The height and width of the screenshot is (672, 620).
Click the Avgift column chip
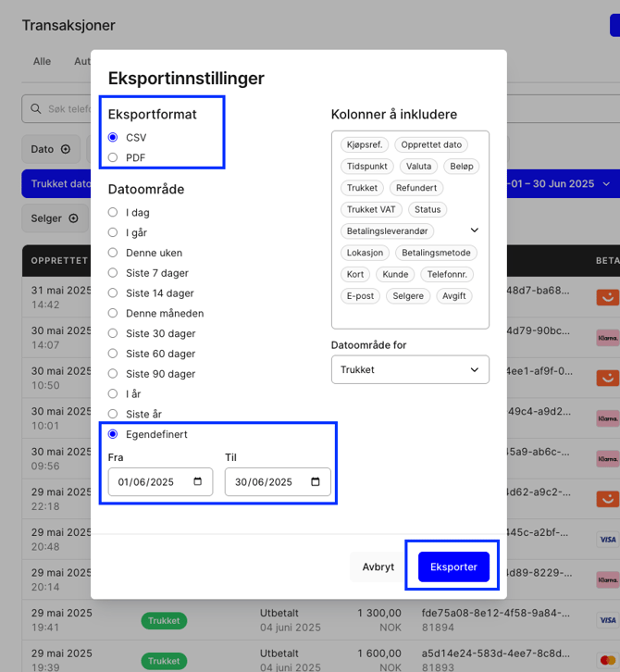tap(454, 295)
